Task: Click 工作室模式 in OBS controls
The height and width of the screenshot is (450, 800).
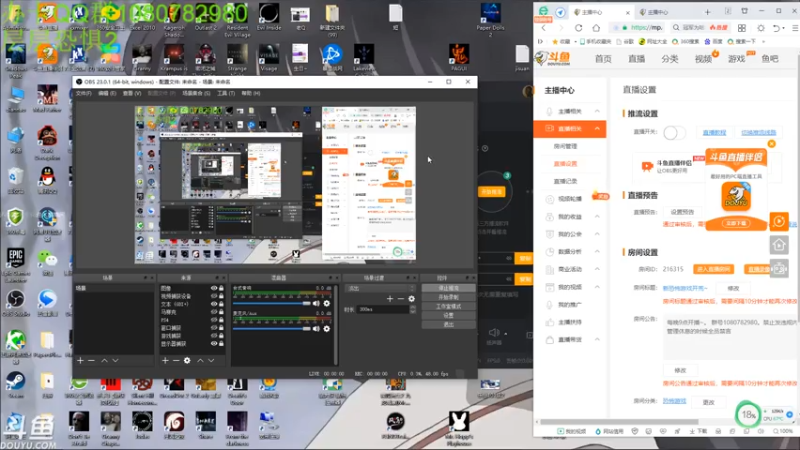Action: click(448, 306)
